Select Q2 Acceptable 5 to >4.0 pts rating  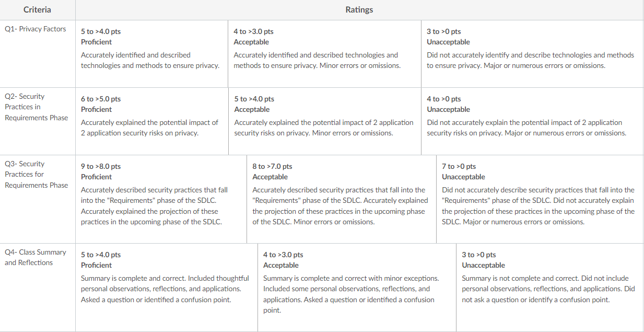pos(325,121)
